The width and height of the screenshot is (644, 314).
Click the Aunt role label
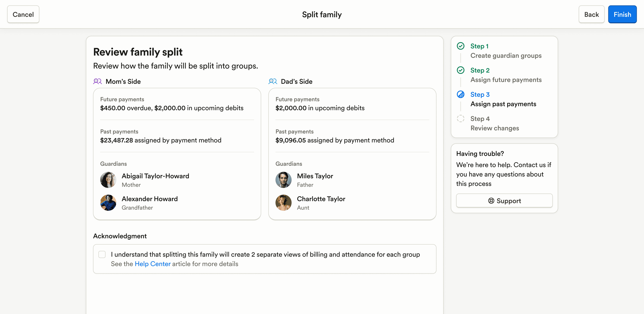tap(303, 208)
